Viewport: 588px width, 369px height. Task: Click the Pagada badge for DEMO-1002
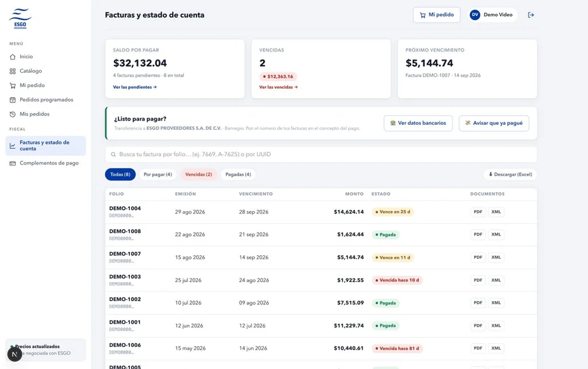(x=385, y=303)
